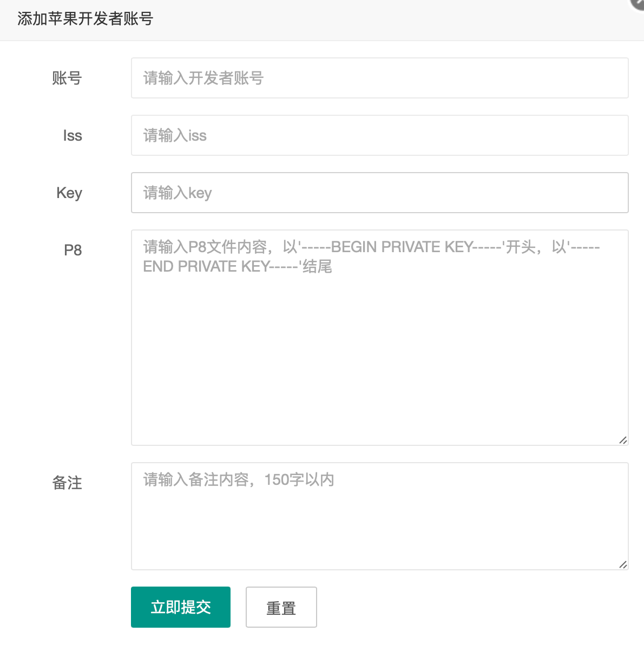644x658 pixels.
Task: Click the Key field label
Action: click(69, 193)
